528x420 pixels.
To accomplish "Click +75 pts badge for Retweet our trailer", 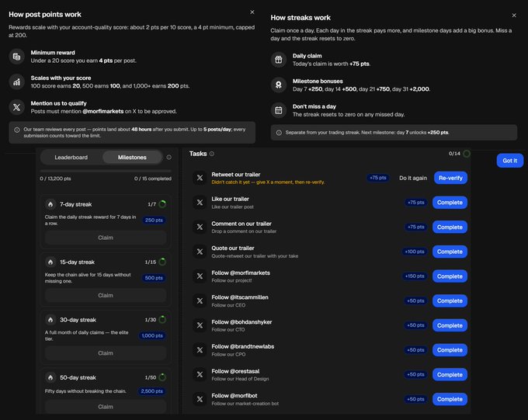I will tap(378, 178).
